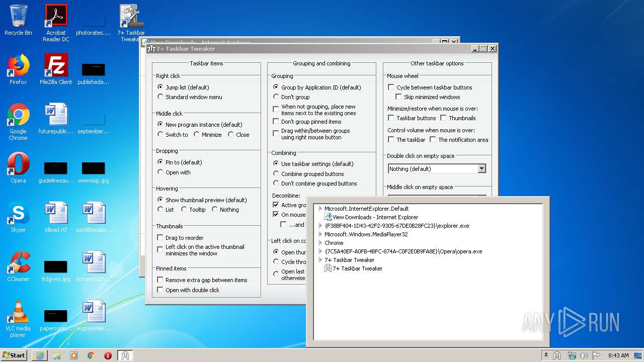The height and width of the screenshot is (362, 644).
Task: Open FileZilla Client shortcut
Action: [x=56, y=69]
